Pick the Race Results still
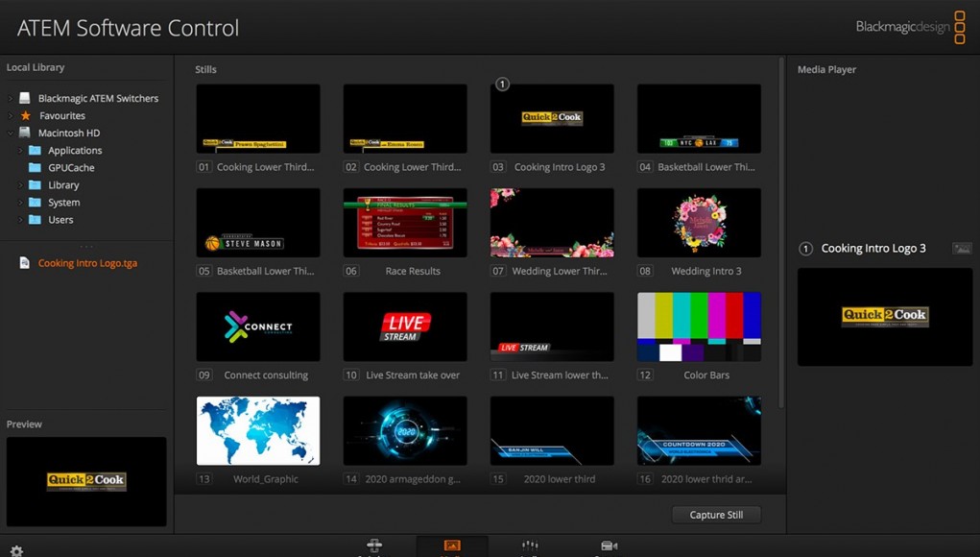Image resolution: width=980 pixels, height=557 pixels. (405, 223)
